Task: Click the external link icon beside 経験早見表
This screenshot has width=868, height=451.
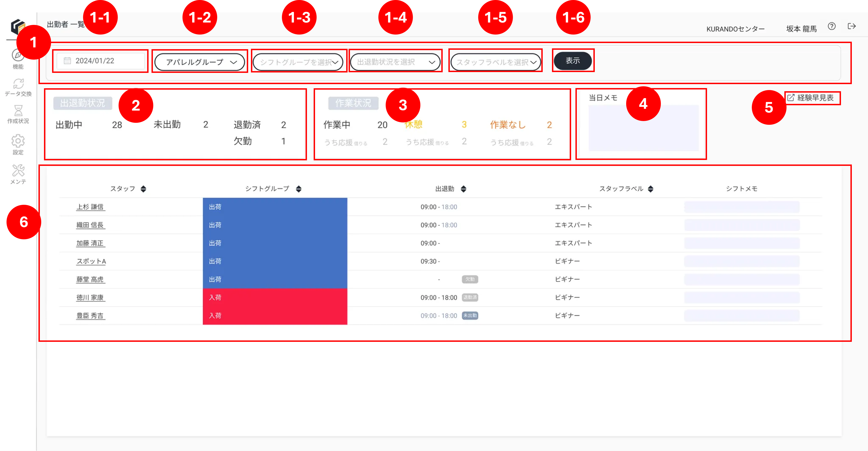Action: (x=791, y=98)
